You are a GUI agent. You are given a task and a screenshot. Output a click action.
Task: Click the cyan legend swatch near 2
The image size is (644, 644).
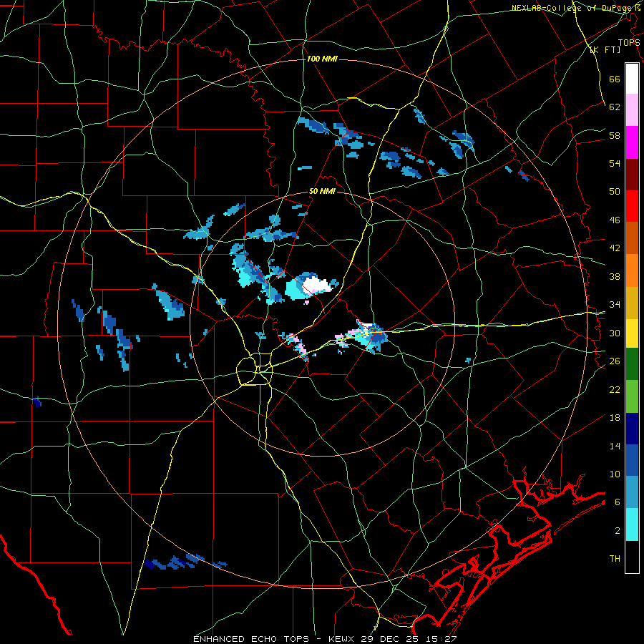[632, 525]
